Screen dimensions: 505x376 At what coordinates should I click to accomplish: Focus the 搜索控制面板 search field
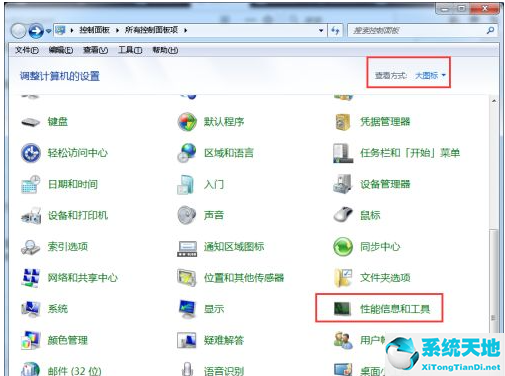point(422,31)
